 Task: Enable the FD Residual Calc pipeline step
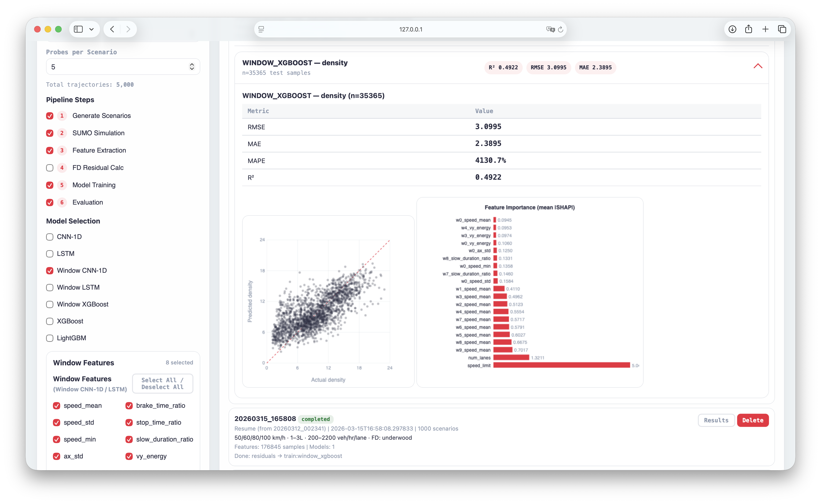coord(50,168)
